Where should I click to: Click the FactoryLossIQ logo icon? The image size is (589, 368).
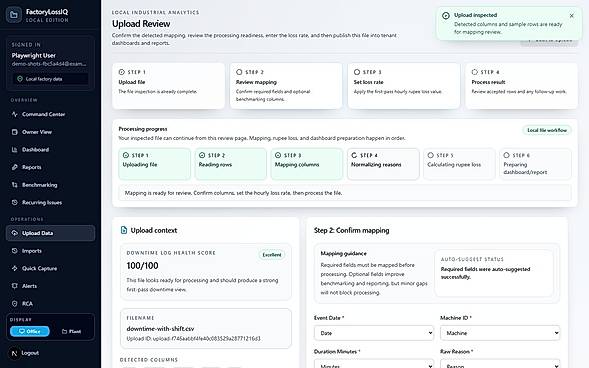14,15
